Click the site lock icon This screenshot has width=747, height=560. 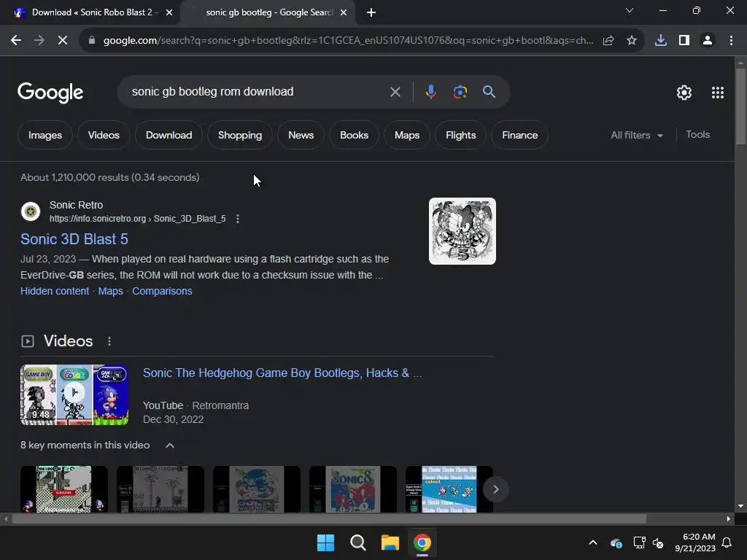point(92,41)
